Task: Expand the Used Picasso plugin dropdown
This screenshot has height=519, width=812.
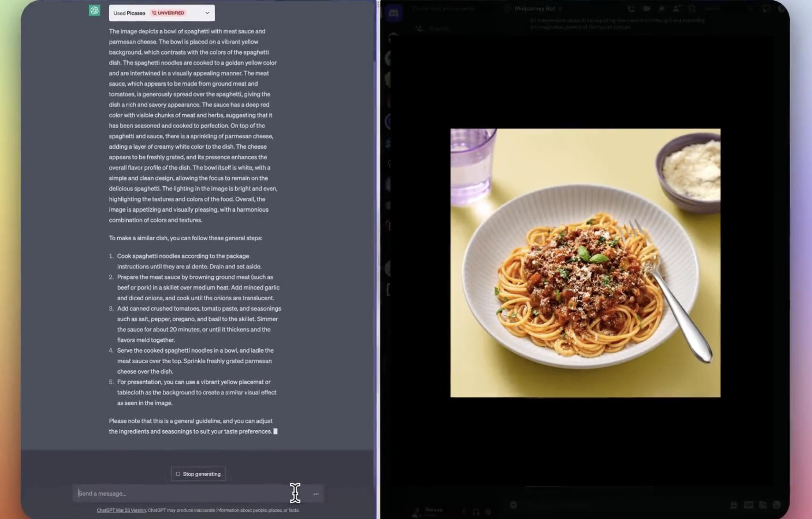Action: (x=207, y=13)
